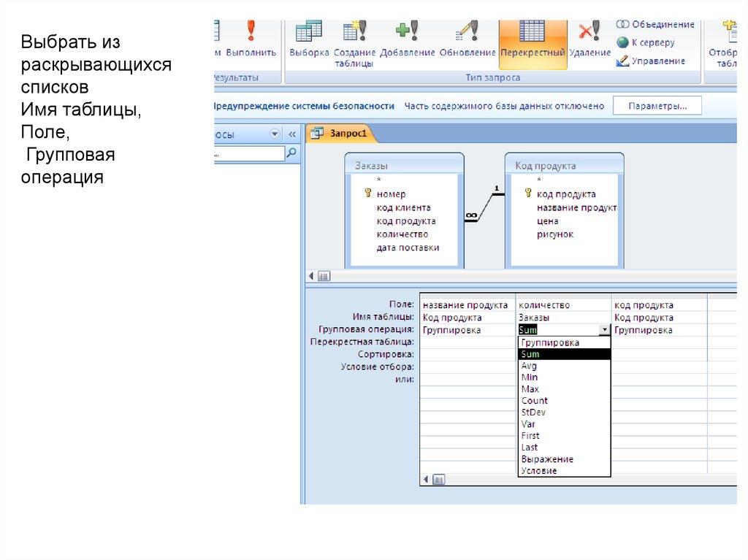Collapse the navigation pane with double chevron
The width and height of the screenshot is (748, 560).
point(292,134)
